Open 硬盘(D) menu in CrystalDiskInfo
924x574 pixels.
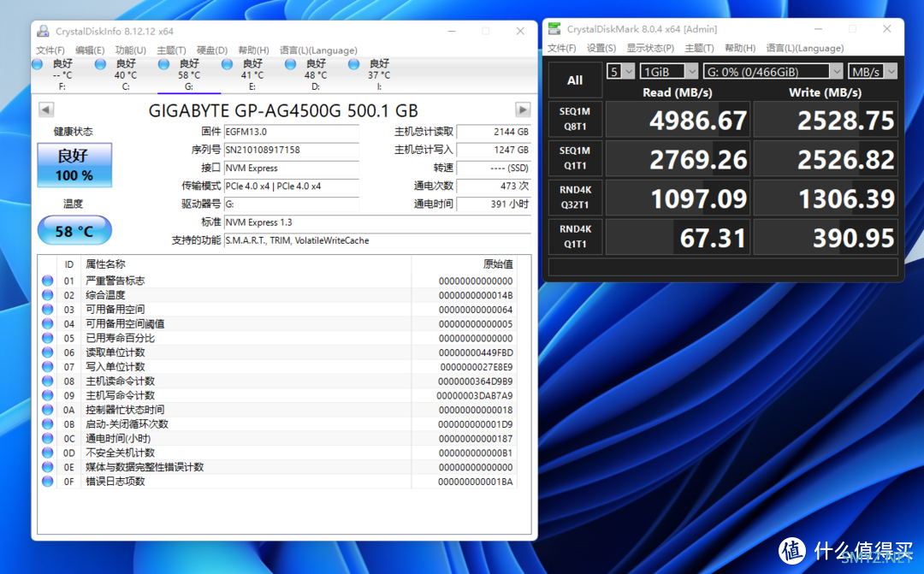click(212, 50)
